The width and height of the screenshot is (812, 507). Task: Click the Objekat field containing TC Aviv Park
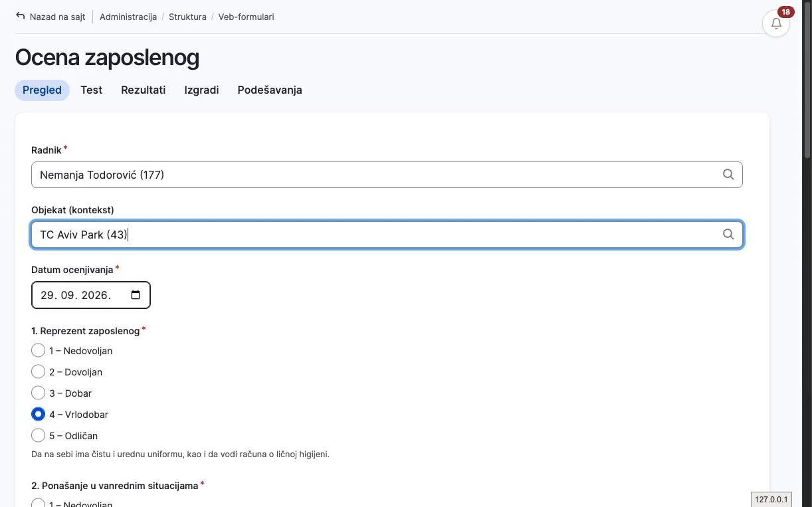pyautogui.click(x=387, y=235)
